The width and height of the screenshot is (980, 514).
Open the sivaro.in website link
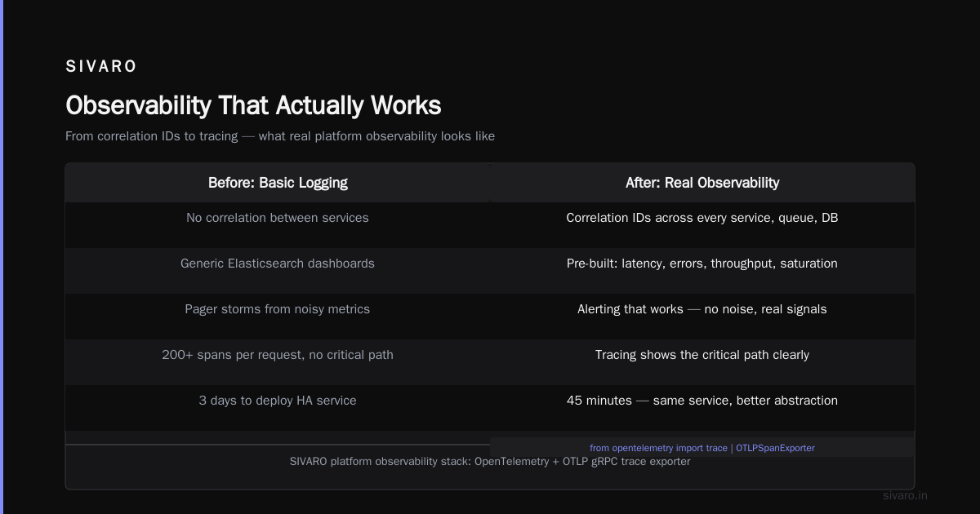click(x=906, y=495)
